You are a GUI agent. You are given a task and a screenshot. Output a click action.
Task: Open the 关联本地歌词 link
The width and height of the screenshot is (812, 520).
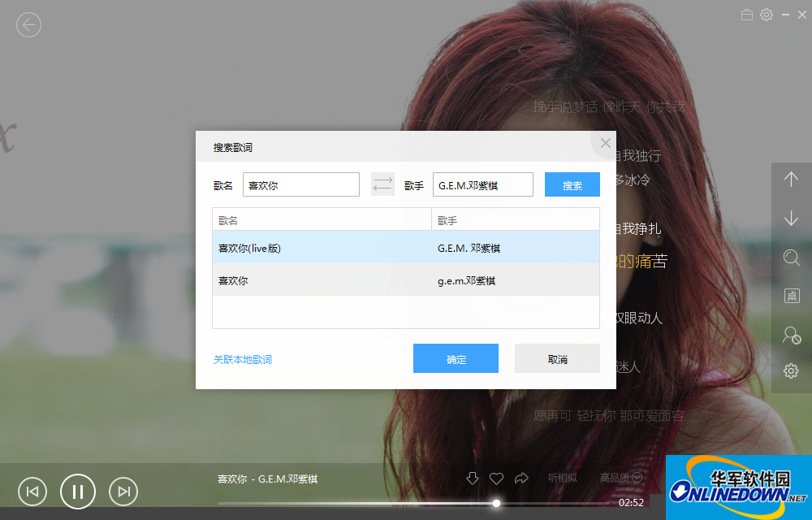tap(242, 359)
